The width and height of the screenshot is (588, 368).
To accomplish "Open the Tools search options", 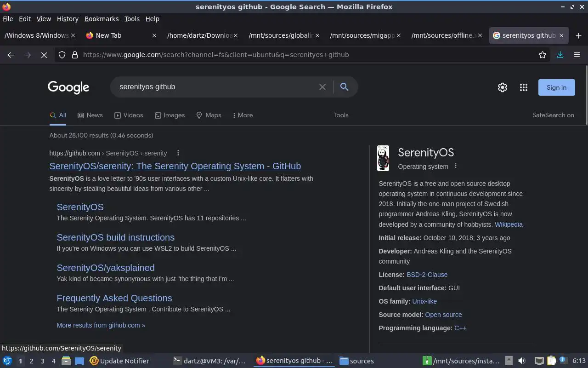I will pyautogui.click(x=341, y=115).
